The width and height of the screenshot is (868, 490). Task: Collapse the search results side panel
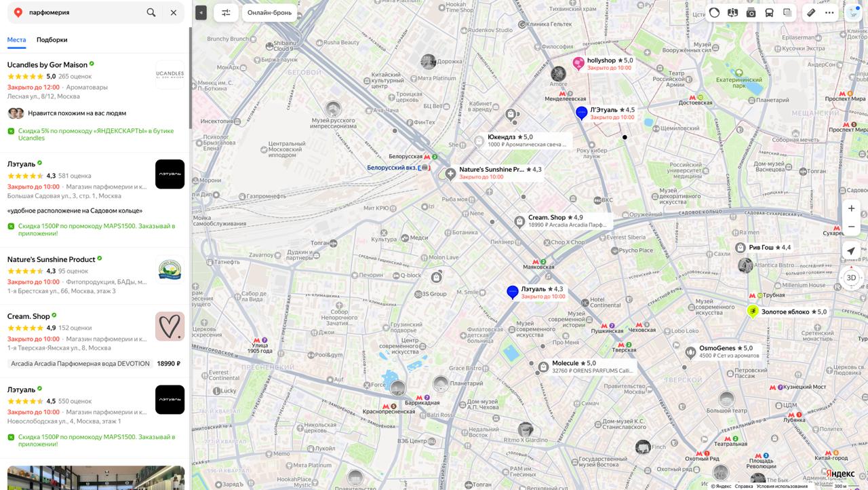201,12
